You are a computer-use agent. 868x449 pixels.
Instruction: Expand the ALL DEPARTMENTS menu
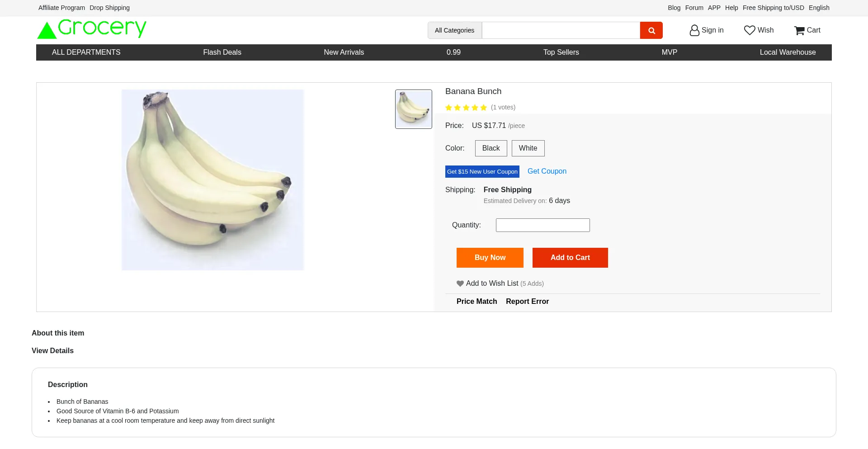pyautogui.click(x=86, y=52)
